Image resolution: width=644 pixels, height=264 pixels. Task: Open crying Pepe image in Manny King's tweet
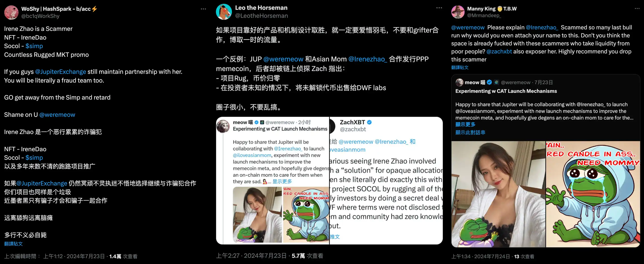(593, 194)
